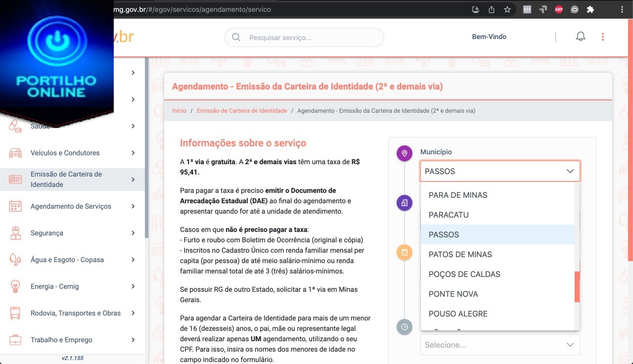The image size is (633, 364).
Task: Click the Pesquisar serviço search field
Action: click(x=312, y=38)
